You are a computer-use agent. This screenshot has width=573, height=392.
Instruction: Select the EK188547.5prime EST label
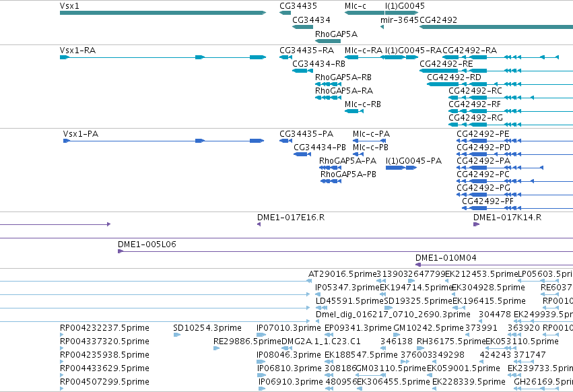pos(361,355)
